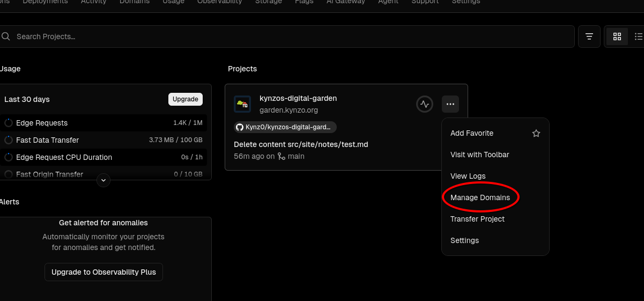Open the GitHub repo Kynz0/kynzos-digital-gard link
This screenshot has width=644, height=301.
click(x=285, y=127)
